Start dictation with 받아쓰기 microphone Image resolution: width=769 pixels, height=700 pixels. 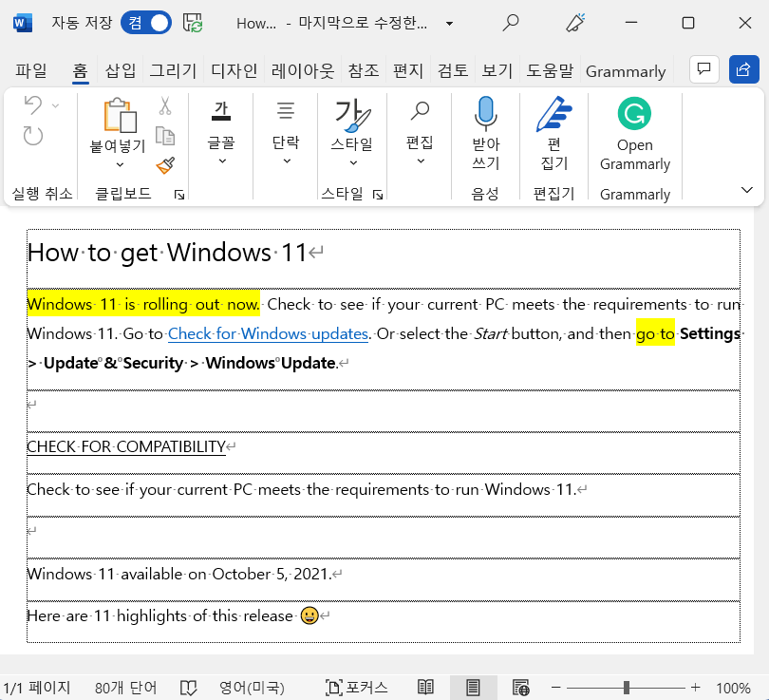click(x=485, y=133)
